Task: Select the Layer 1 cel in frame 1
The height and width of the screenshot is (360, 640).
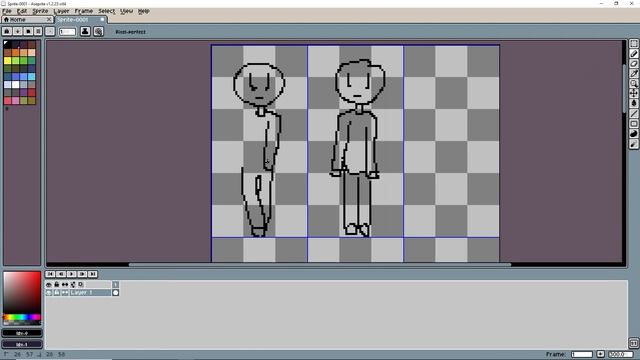Action: click(116, 293)
